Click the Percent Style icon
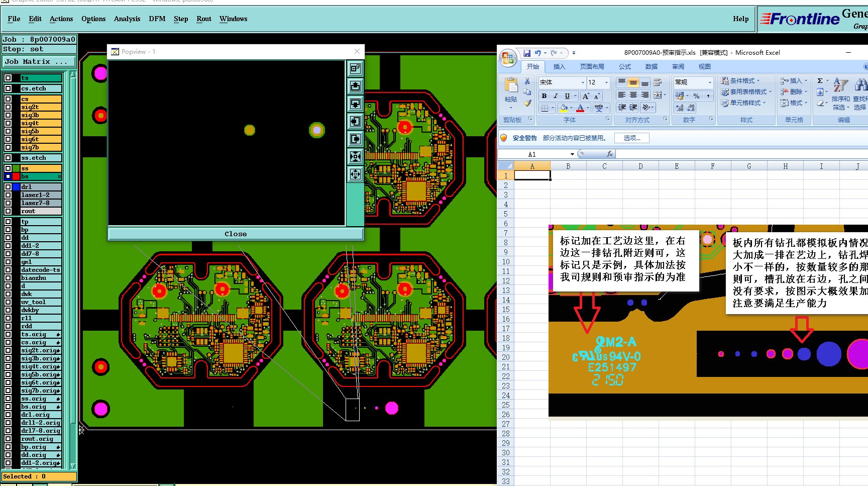 point(696,95)
